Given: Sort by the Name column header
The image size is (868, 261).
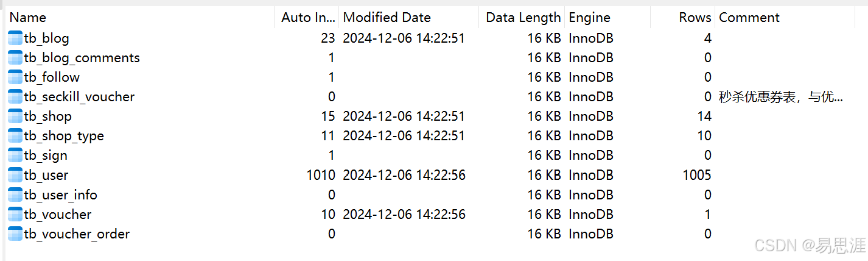Looking at the screenshot, I should point(139,18).
